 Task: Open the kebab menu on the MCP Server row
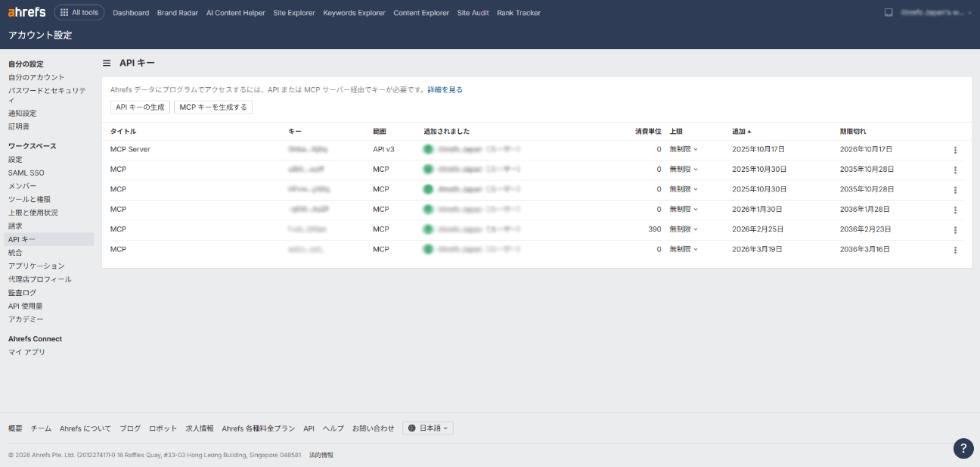[955, 149]
